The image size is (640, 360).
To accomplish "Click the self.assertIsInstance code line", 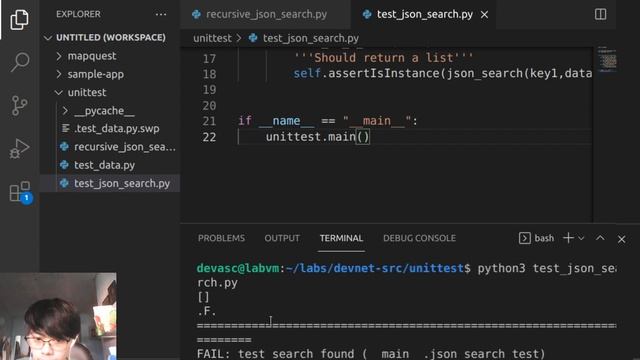I will (x=442, y=73).
